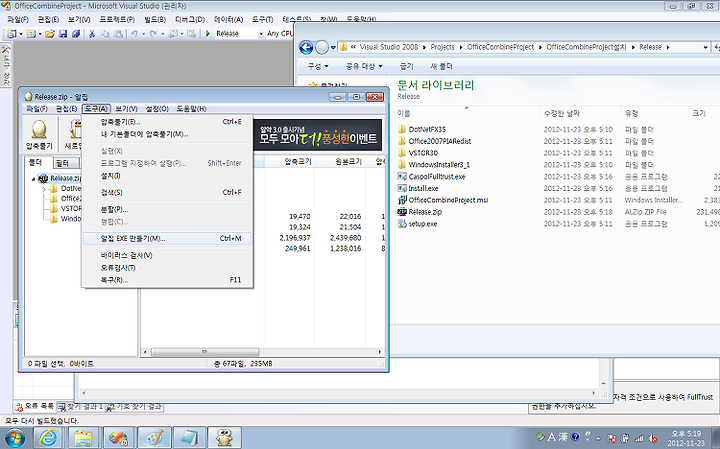
Task: Switch to the 오류 목록 tab in Visual Studio
Action: pos(35,406)
